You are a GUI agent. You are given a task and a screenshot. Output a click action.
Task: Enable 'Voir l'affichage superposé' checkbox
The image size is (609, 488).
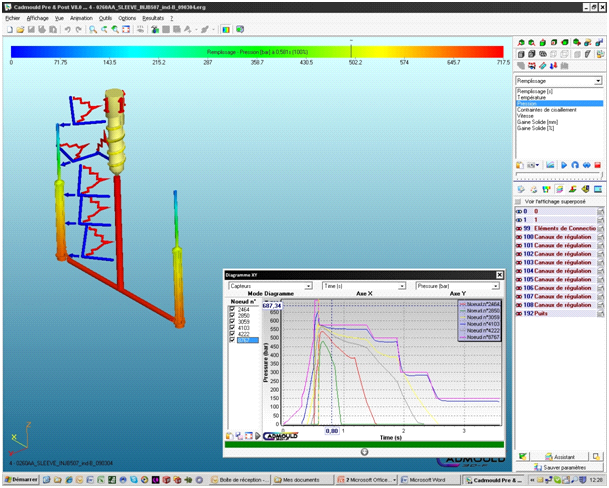tap(518, 201)
